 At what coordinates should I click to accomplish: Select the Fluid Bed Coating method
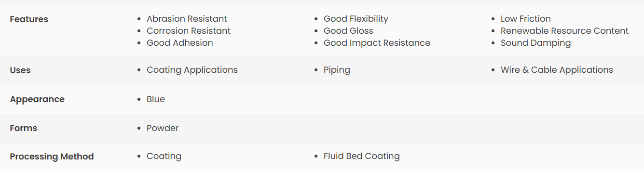click(362, 156)
